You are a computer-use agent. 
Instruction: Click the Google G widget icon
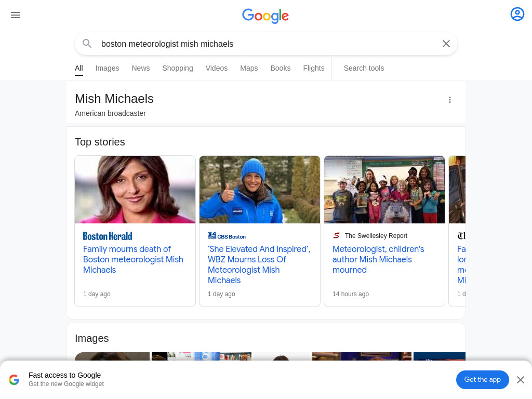pyautogui.click(x=14, y=380)
